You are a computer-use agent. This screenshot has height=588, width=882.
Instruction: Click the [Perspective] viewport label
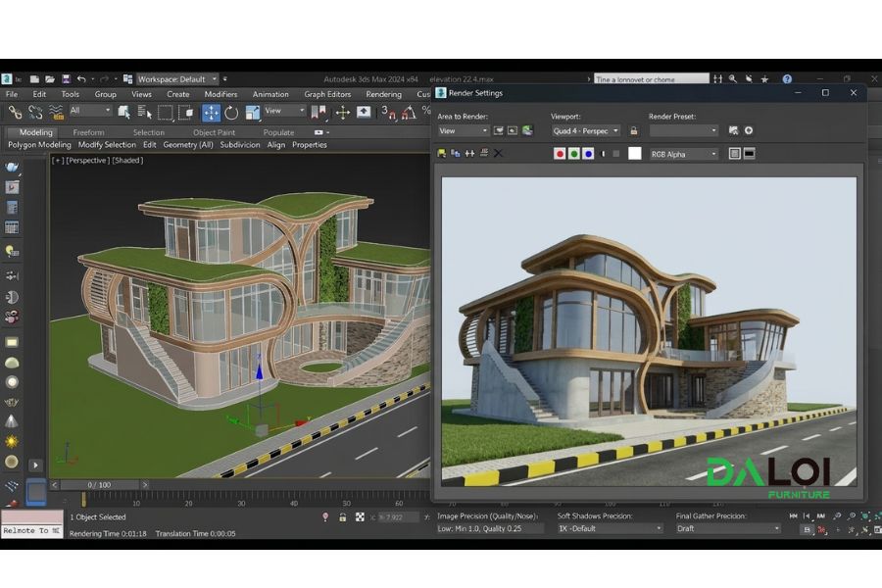[88, 161]
